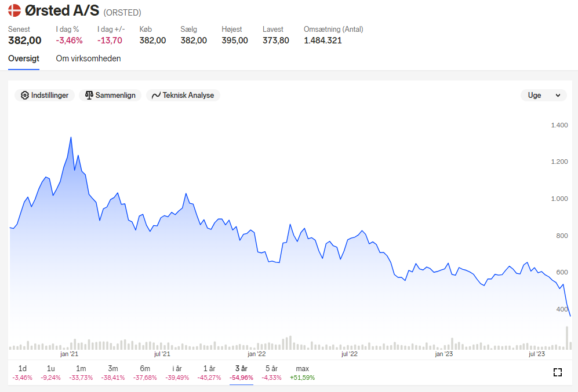Viewport: 578px width, 392px height.
Task: Click the tallest volume bar at chart end
Action: [x=567, y=338]
